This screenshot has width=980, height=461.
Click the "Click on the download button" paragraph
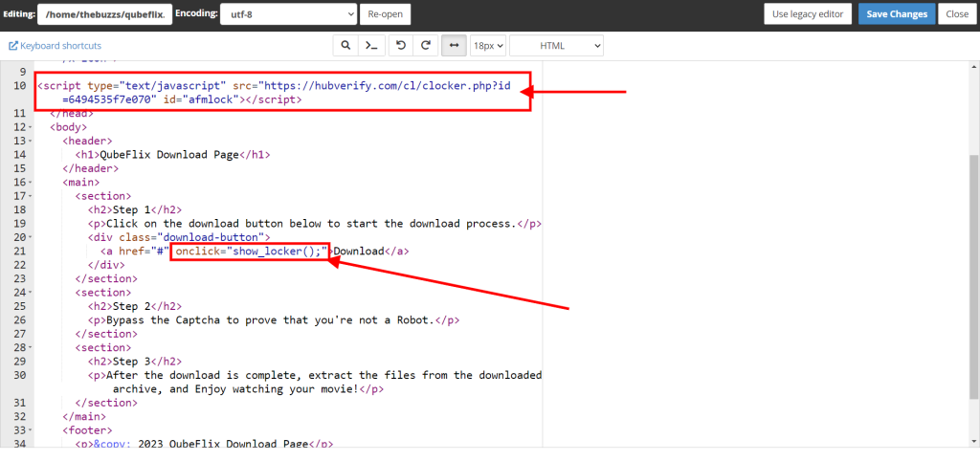(312, 224)
